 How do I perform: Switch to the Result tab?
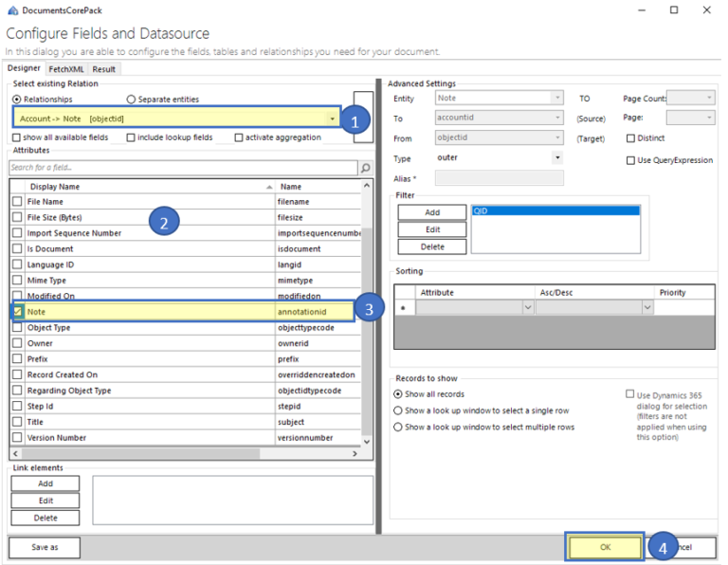[103, 69]
